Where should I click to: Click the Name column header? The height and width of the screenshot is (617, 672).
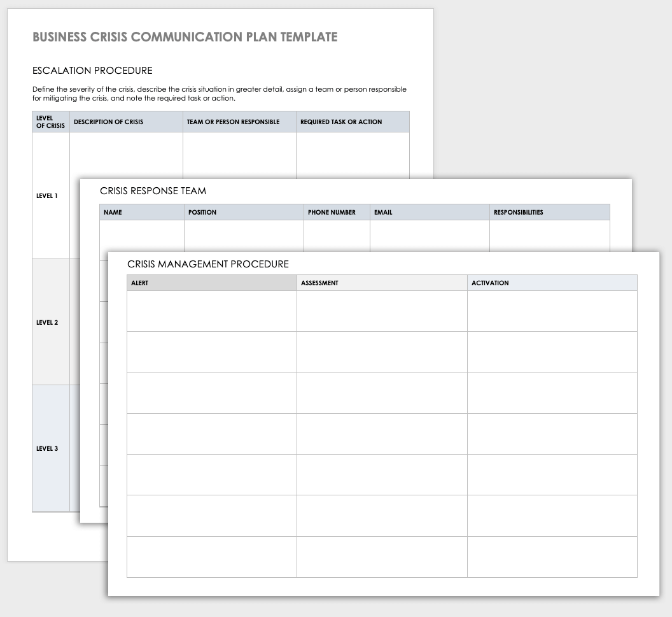(x=113, y=212)
